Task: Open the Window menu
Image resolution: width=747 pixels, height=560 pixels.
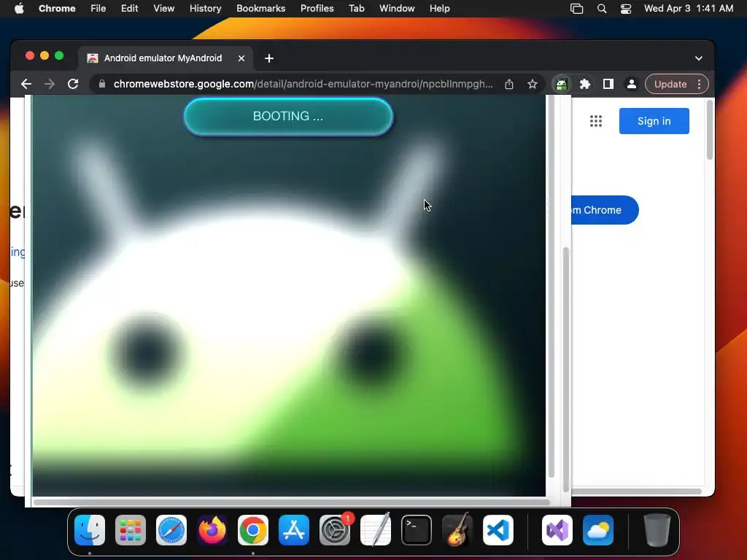Action: [x=397, y=9]
